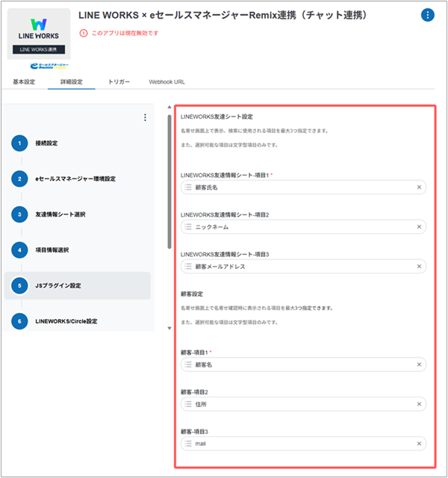Screen dimensions: 448x478
Task: Open the blue three-dot app menu
Action: [427, 15]
